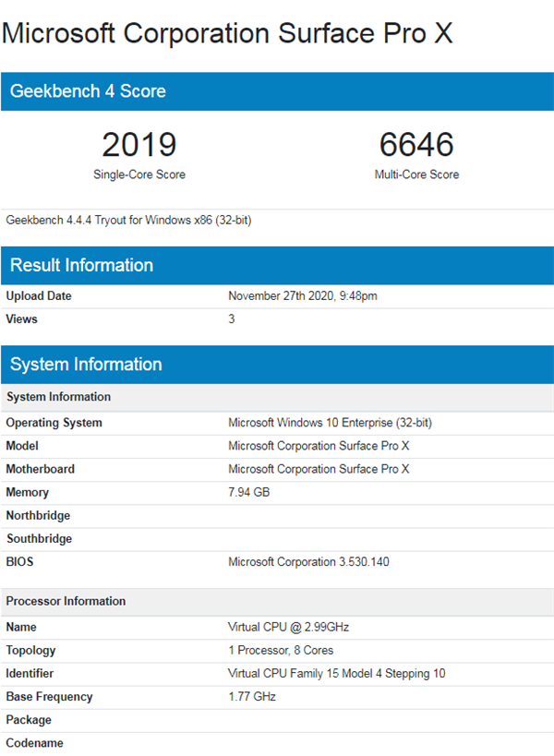Image resolution: width=554 pixels, height=756 pixels.
Task: Click the Processor Information subheader
Action: click(x=66, y=601)
